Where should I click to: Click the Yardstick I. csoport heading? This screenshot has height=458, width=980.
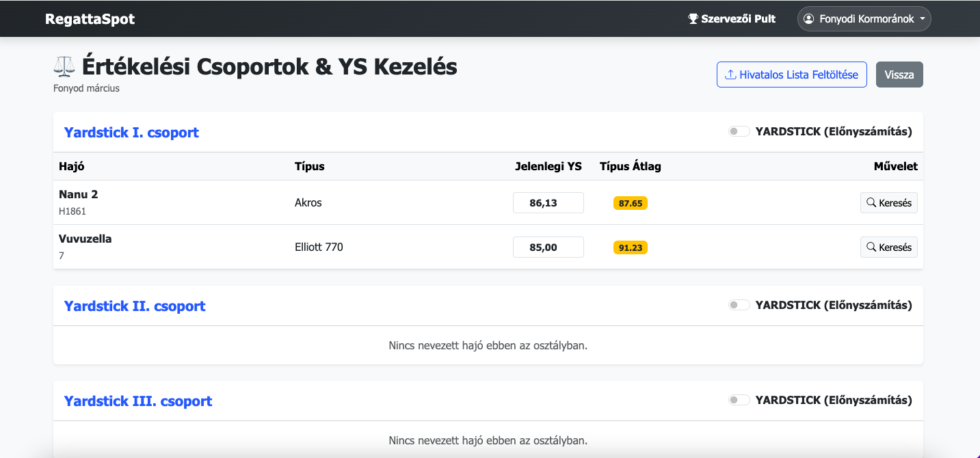coord(131,132)
